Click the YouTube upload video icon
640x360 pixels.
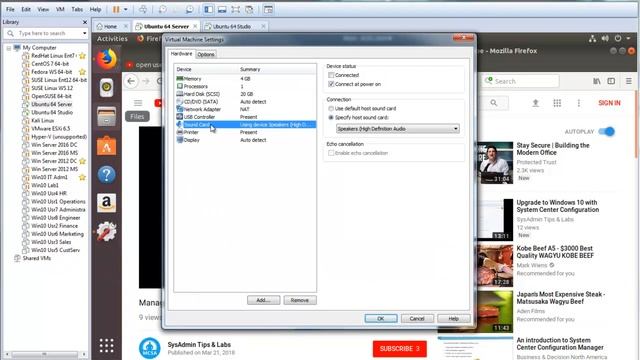pyautogui.click(x=536, y=103)
